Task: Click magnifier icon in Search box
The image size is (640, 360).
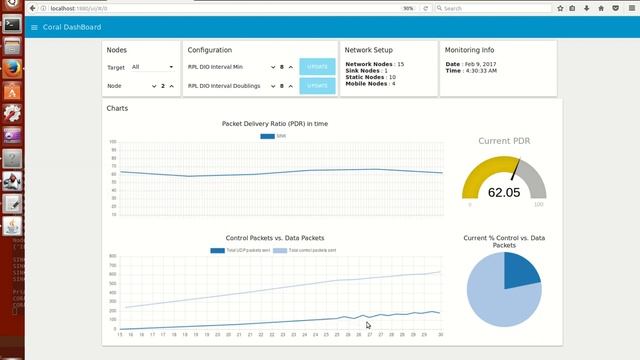Action: (x=439, y=8)
